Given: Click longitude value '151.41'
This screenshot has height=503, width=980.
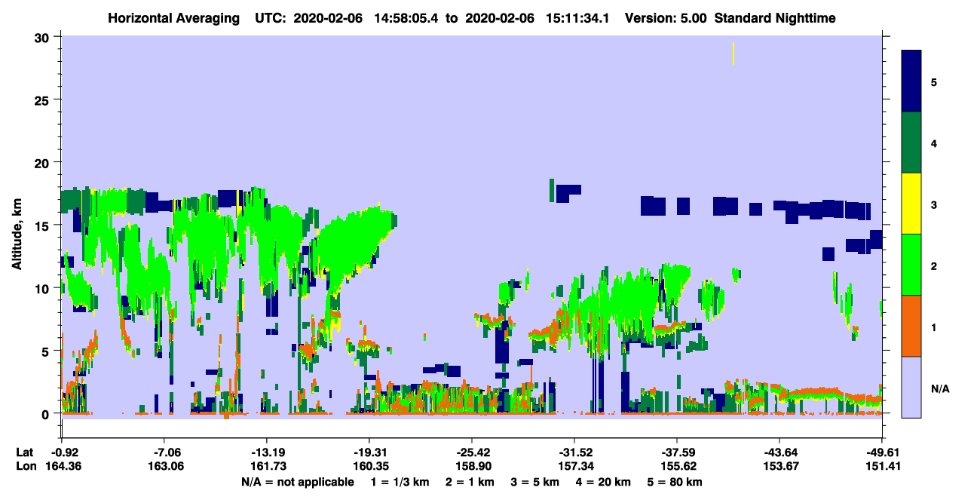Looking at the screenshot, I should pos(882,466).
